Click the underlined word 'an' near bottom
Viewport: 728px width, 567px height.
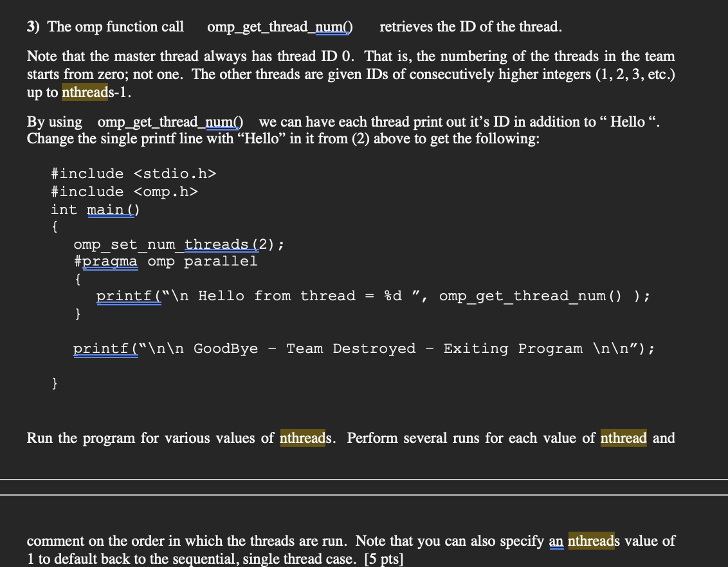point(556,541)
